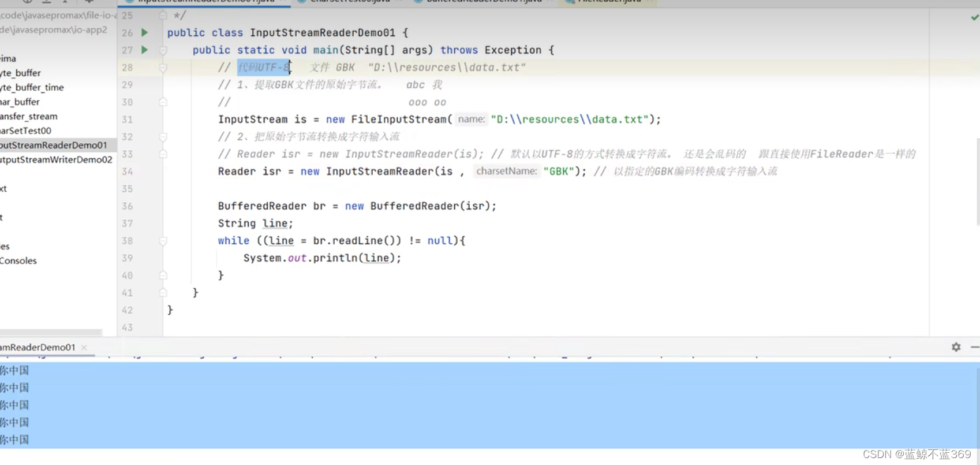The image size is (980, 465).
Task: Toggle fold marker at line 33
Action: 163,154
